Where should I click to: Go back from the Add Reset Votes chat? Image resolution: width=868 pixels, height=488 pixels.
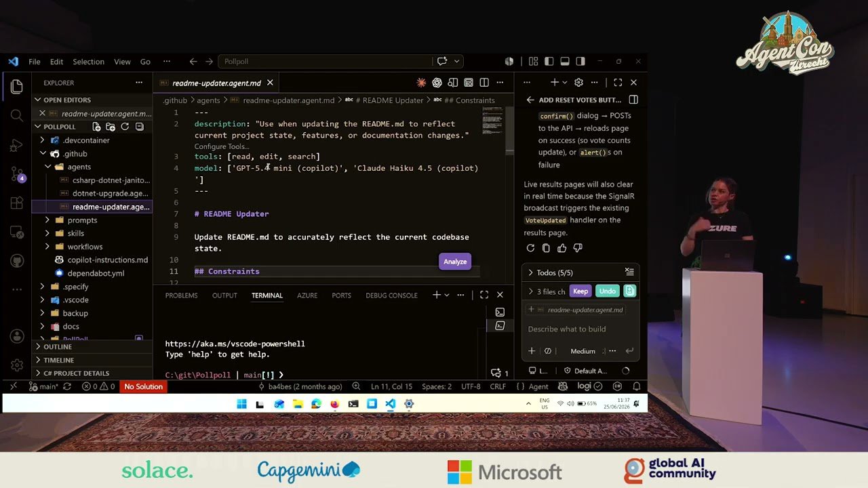(530, 100)
